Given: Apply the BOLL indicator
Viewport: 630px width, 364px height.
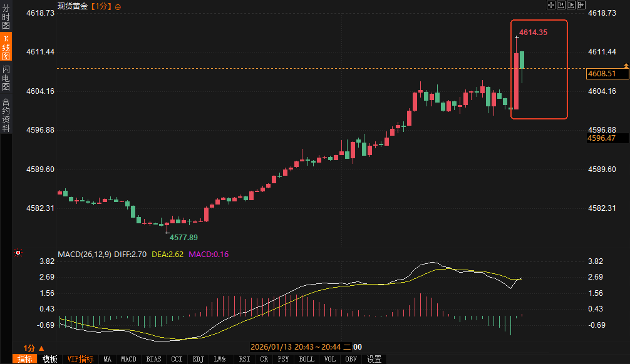Looking at the screenshot, I should tap(307, 359).
